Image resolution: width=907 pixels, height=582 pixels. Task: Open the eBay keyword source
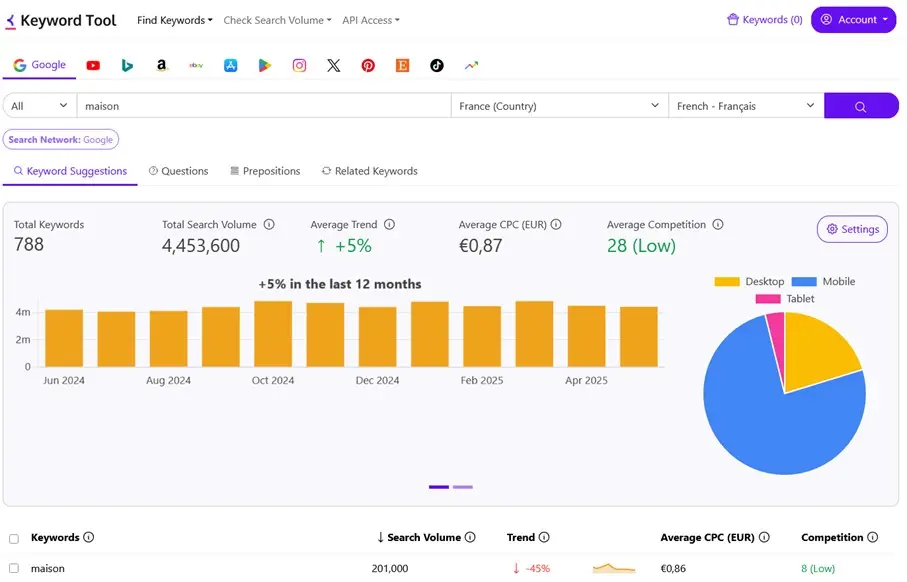coord(196,65)
